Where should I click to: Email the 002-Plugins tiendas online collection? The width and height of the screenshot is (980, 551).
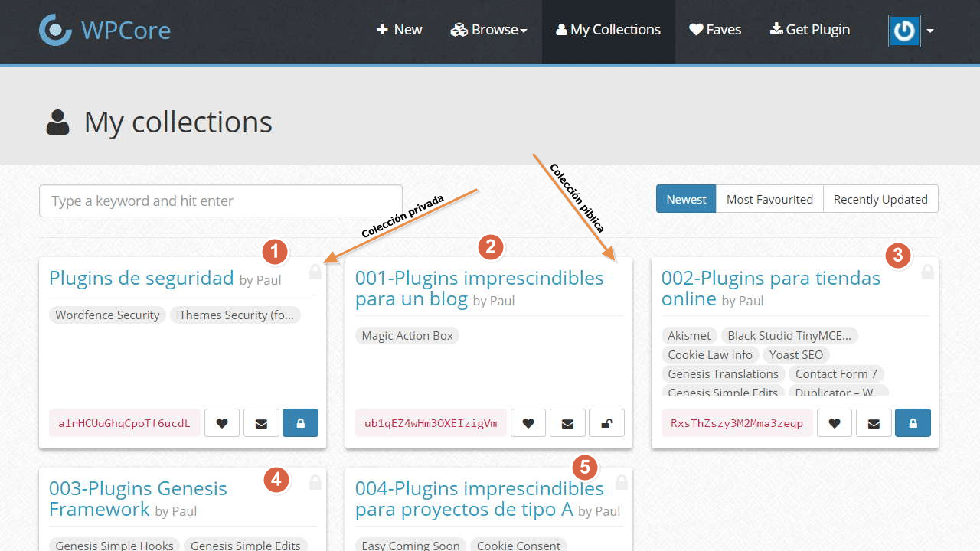874,423
